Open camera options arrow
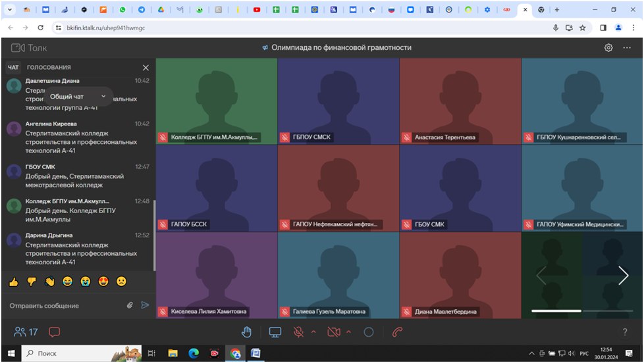644x363 pixels. (x=349, y=332)
